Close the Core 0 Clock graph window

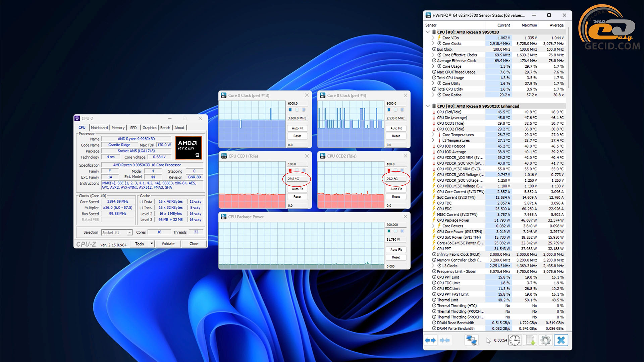tap(307, 96)
